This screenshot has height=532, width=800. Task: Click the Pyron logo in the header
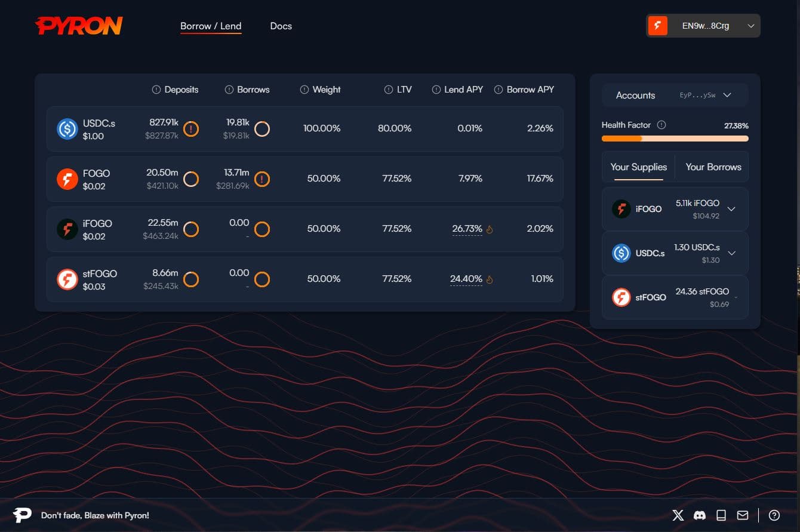79,26
